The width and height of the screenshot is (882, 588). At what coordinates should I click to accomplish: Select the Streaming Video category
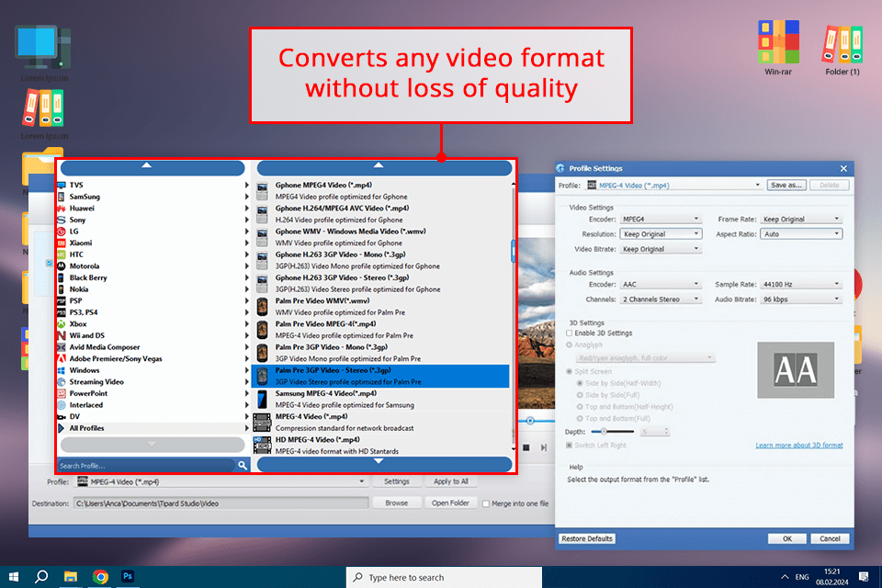pos(153,382)
